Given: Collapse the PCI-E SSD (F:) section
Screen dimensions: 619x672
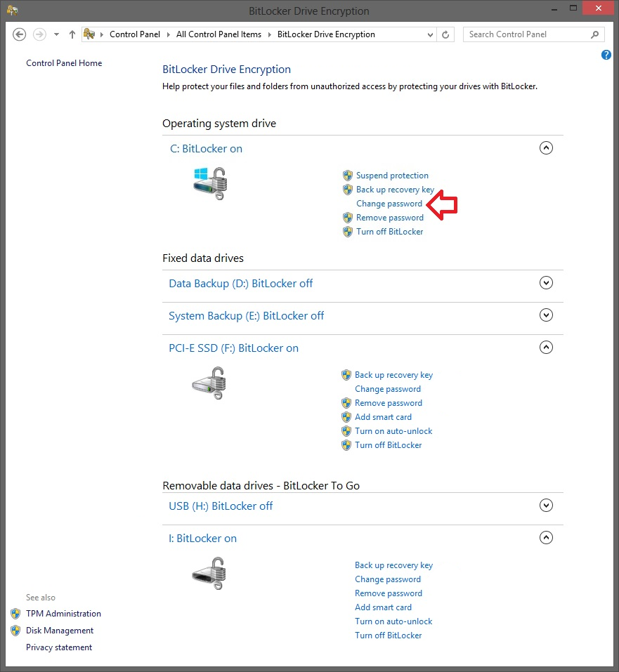Looking at the screenshot, I should (x=546, y=347).
